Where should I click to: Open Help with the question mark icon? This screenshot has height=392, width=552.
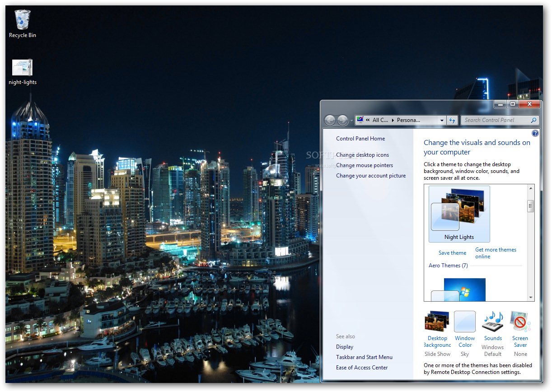535,133
